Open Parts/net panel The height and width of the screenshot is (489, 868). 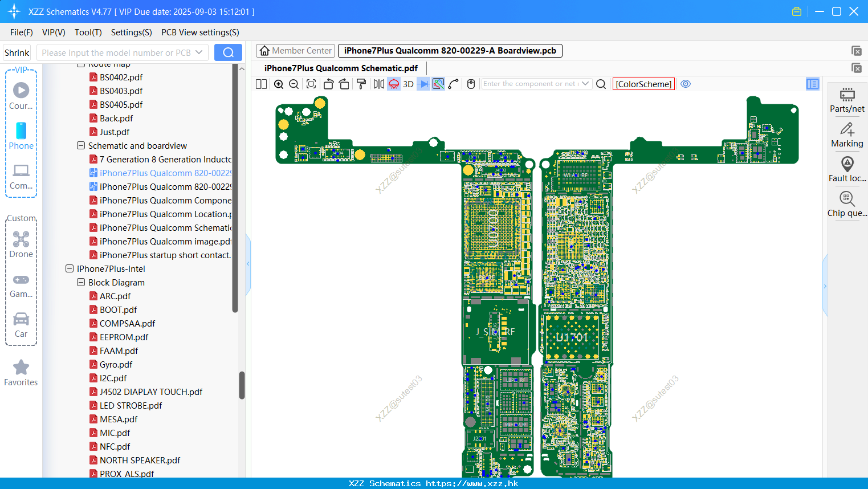coord(847,100)
